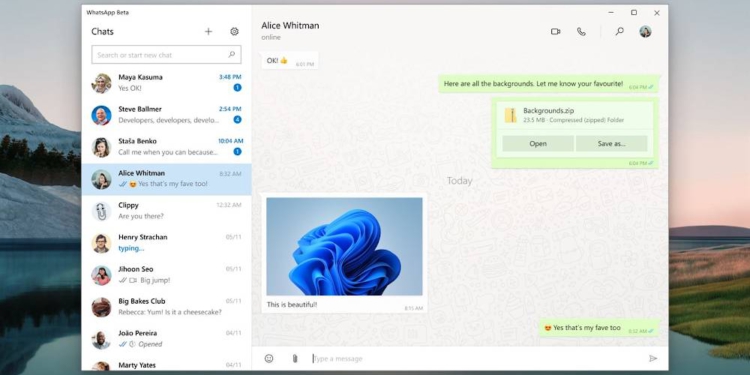Click the Today date separator
Screen dimensions: 750x375
coord(459,181)
